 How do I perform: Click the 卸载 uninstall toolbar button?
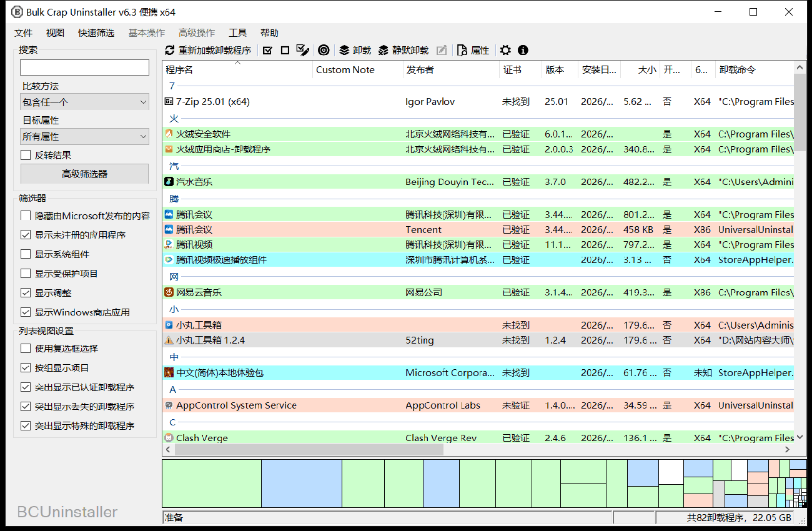click(x=355, y=51)
